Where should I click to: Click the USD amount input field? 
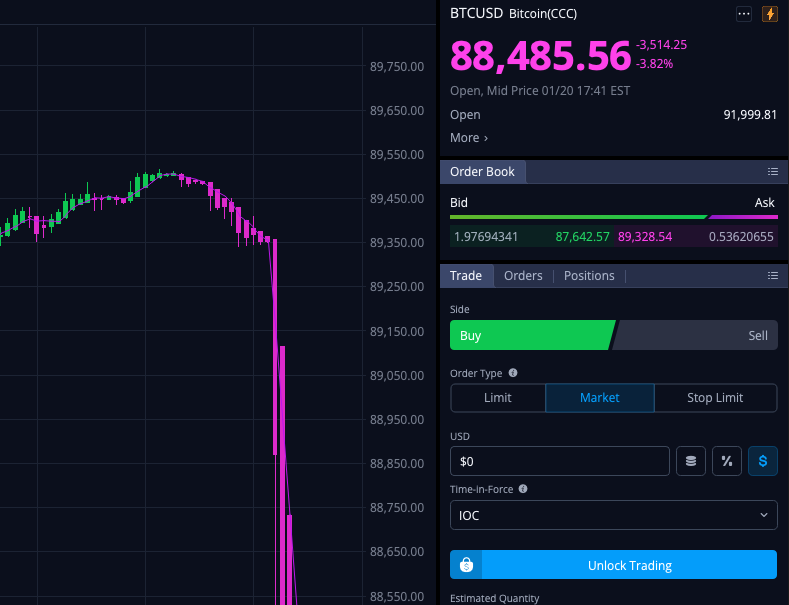(560, 461)
